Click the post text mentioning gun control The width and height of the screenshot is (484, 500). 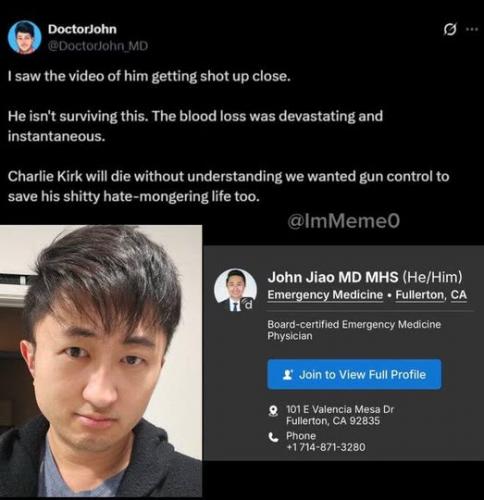coord(229,186)
